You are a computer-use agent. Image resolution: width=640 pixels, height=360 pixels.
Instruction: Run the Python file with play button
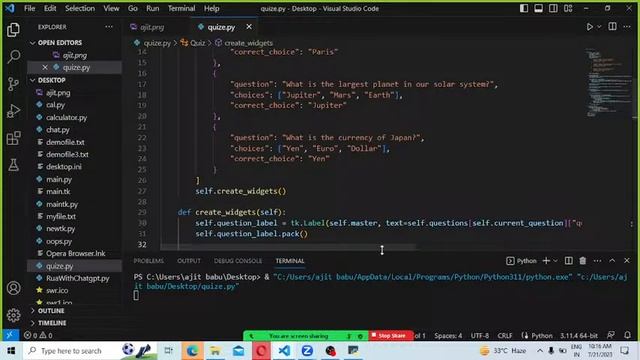tap(589, 27)
